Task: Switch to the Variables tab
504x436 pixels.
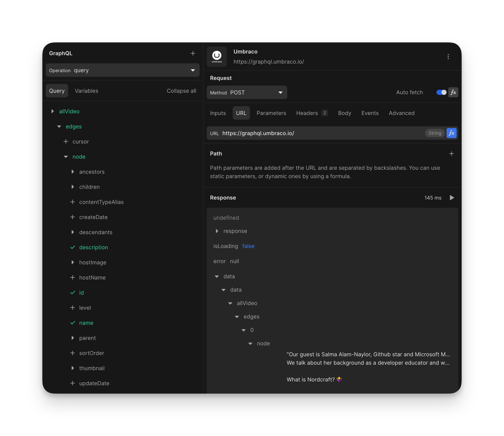Action: click(86, 91)
